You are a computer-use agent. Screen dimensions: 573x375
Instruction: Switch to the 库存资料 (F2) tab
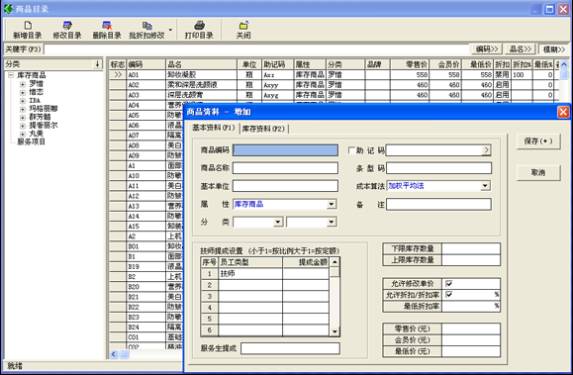point(263,128)
